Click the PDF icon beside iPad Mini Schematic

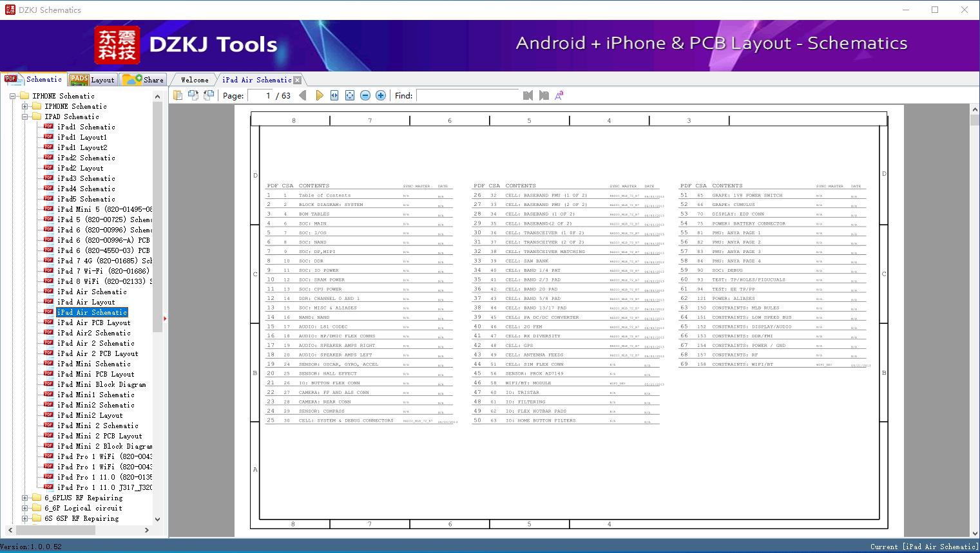48,364
